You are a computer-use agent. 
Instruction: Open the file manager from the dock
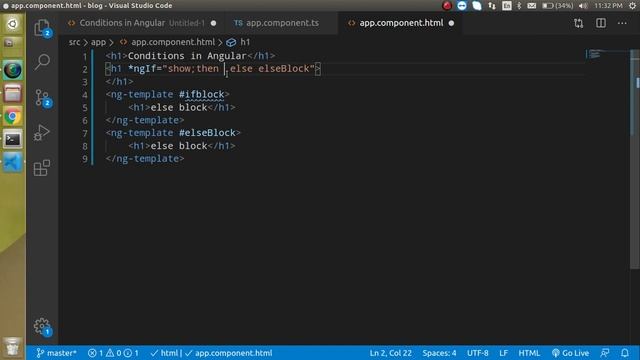click(13, 93)
